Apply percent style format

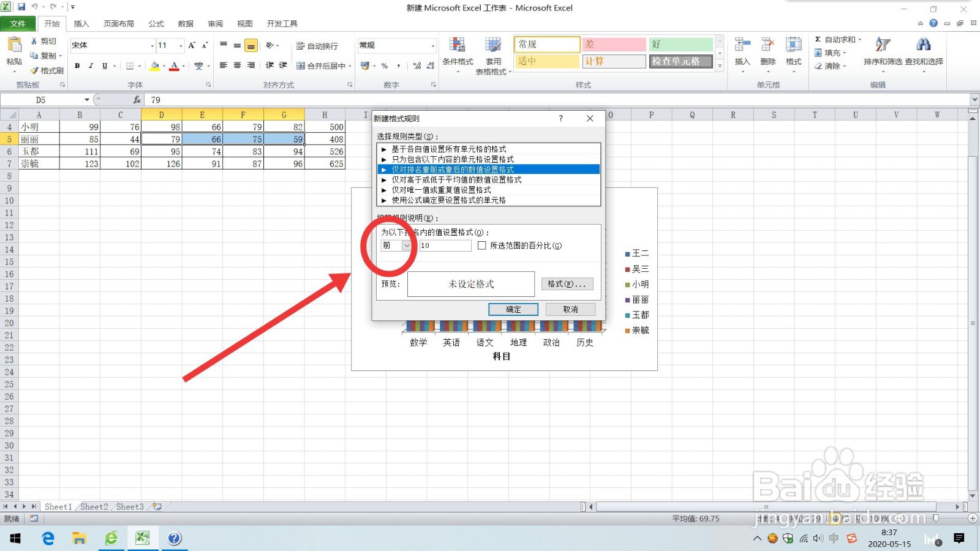pyautogui.click(x=385, y=66)
